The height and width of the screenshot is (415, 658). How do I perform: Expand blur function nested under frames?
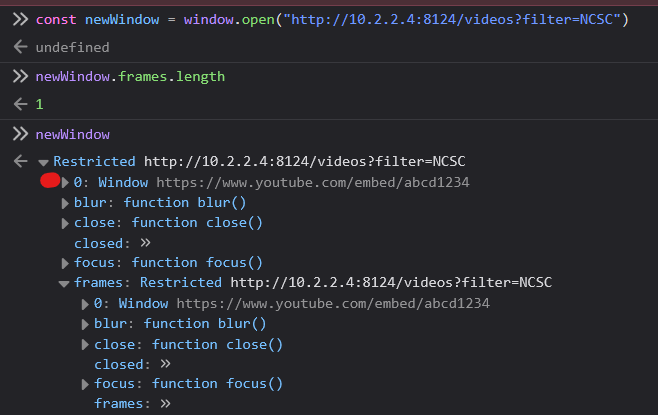pyautogui.click(x=86, y=324)
